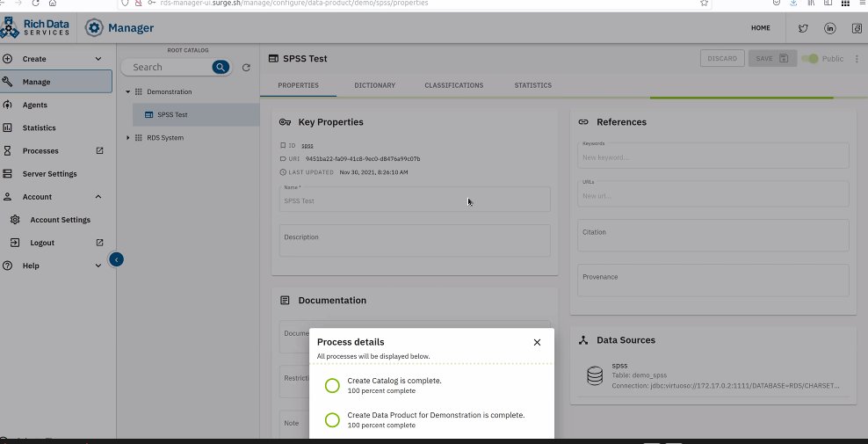The width and height of the screenshot is (868, 444).
Task: Click the Twitter icon in header
Action: pos(803,28)
